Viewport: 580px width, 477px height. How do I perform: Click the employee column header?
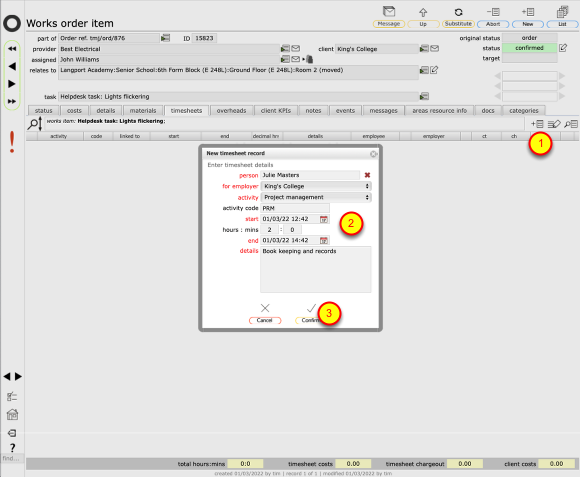(374, 136)
